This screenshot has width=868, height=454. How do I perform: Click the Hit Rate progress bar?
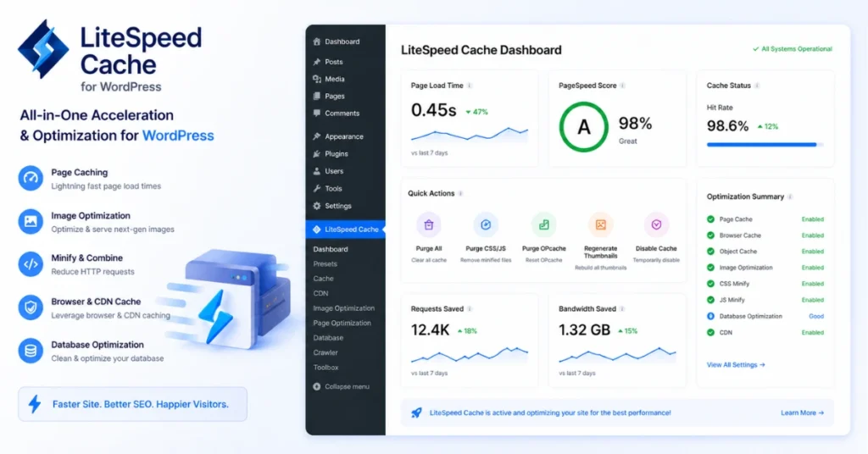click(765, 145)
